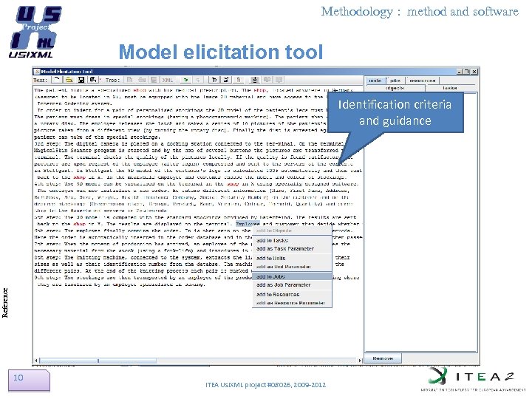Switch to the jobs tab
This screenshot has width=532, height=399.
coord(395,81)
